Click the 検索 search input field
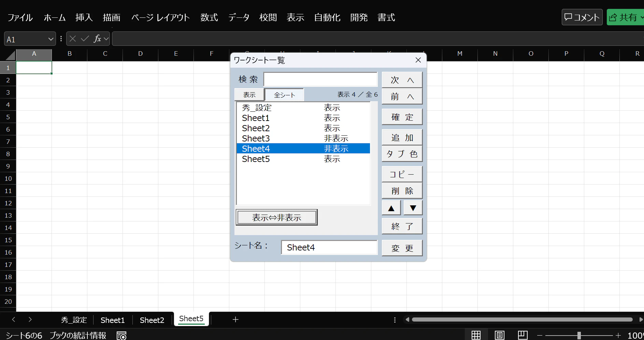Screen dimensions: 644x340 [x=320, y=79]
